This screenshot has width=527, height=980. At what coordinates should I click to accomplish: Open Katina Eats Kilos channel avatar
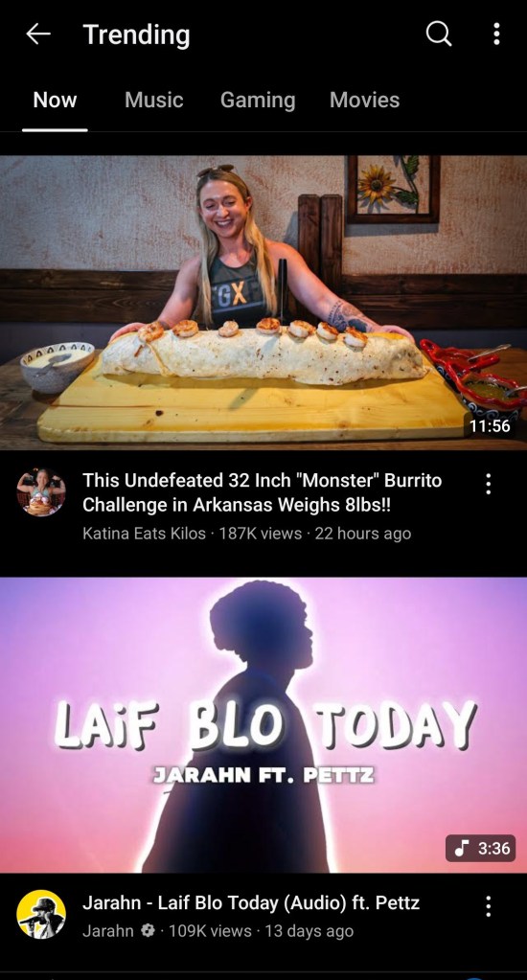click(41, 492)
